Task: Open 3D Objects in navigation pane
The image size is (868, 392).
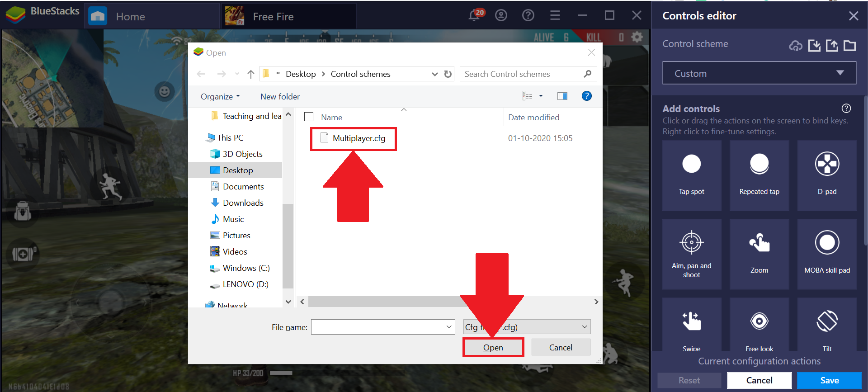Action: pos(236,154)
